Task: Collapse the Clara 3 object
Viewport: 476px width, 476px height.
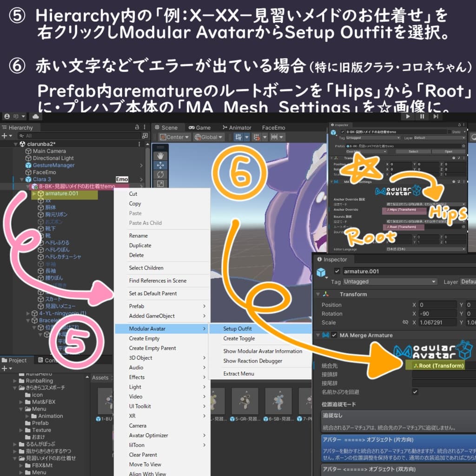Action: (x=22, y=179)
